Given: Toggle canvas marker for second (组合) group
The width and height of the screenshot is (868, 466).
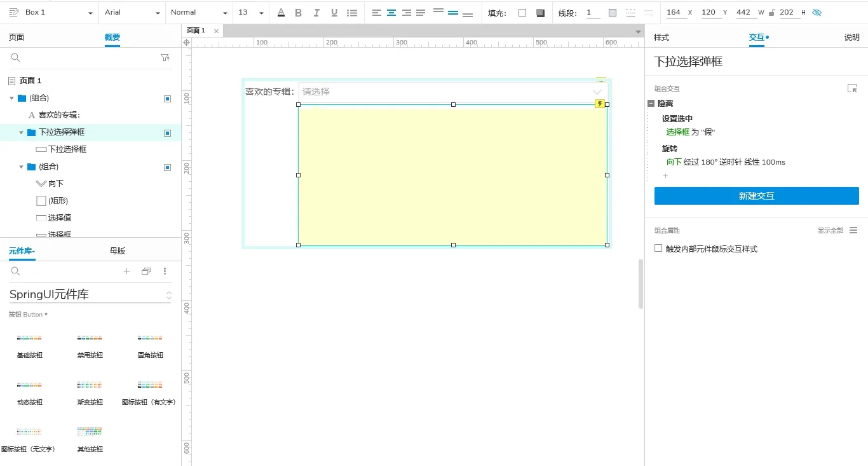Looking at the screenshot, I should [x=168, y=167].
